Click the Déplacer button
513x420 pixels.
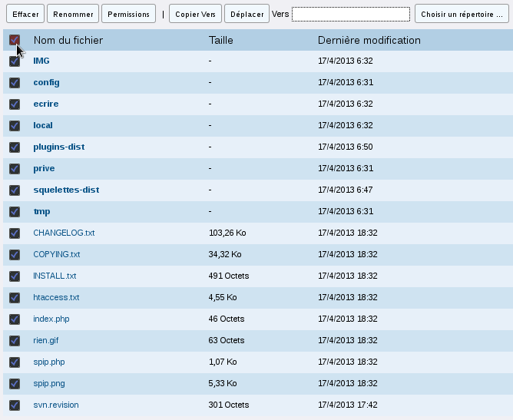tap(247, 14)
